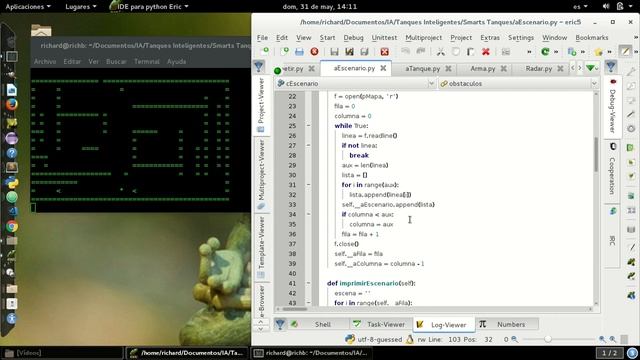Image resolution: width=640 pixels, height=360 pixels.
Task: Click the filter funnel above Project-Viewer sidebar
Action: [x=259, y=67]
